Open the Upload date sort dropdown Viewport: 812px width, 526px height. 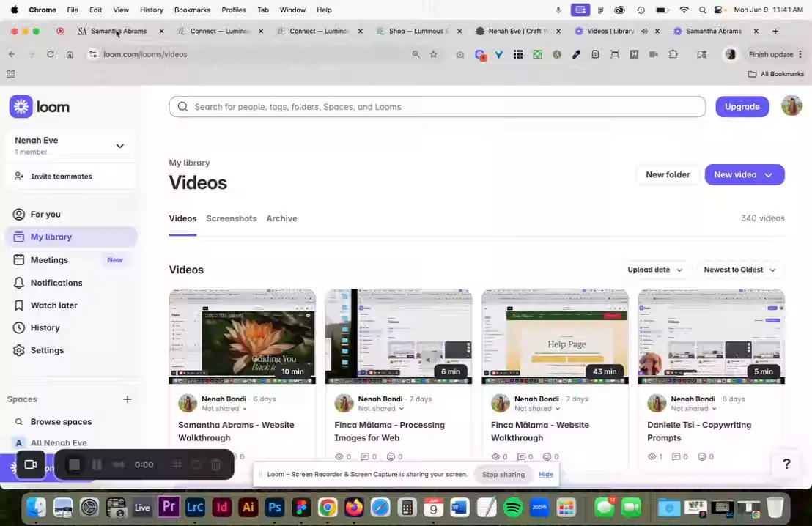point(655,270)
